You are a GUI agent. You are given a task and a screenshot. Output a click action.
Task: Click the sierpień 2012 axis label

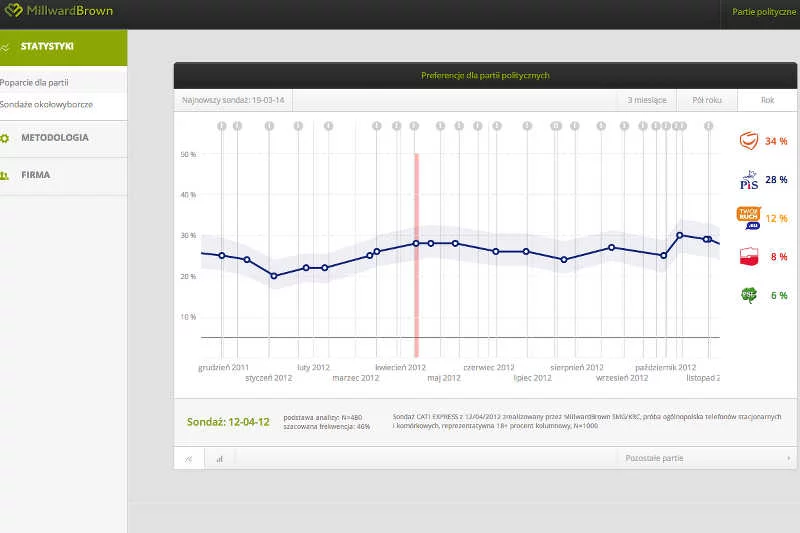(577, 367)
